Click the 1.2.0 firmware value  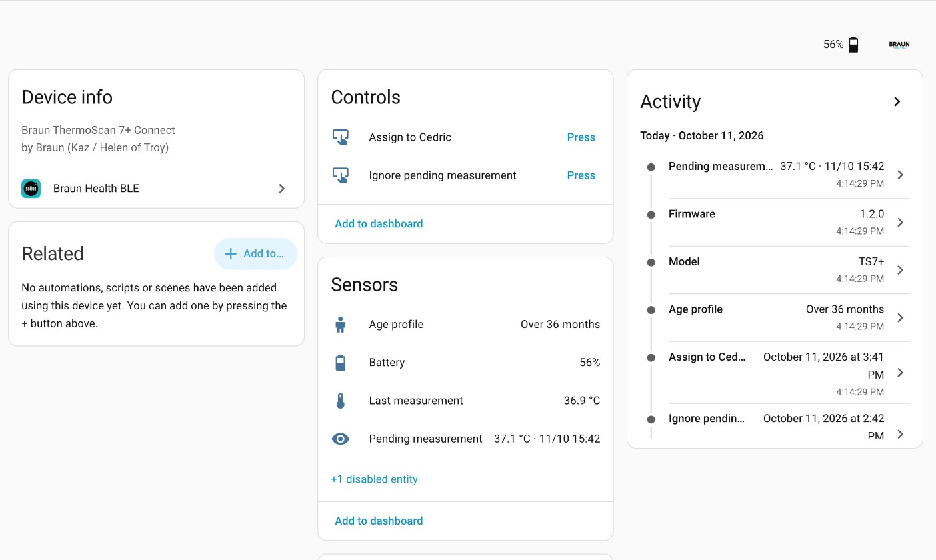click(872, 214)
